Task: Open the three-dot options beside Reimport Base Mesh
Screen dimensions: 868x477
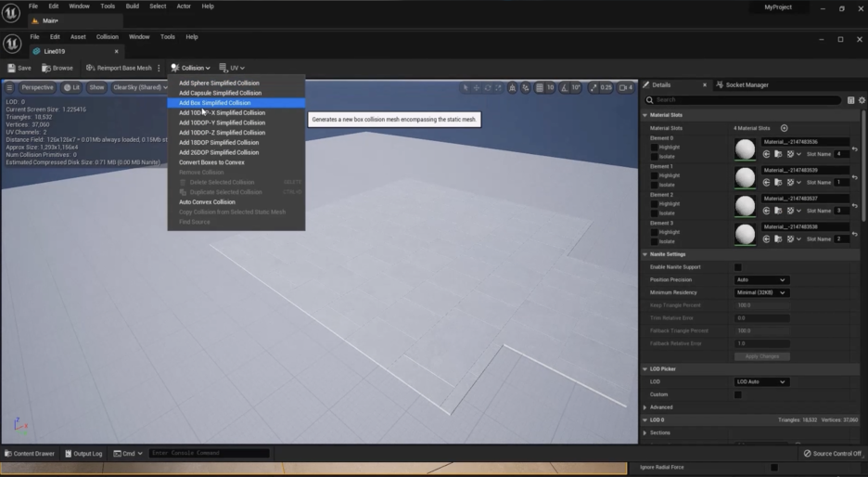Action: pyautogui.click(x=159, y=68)
